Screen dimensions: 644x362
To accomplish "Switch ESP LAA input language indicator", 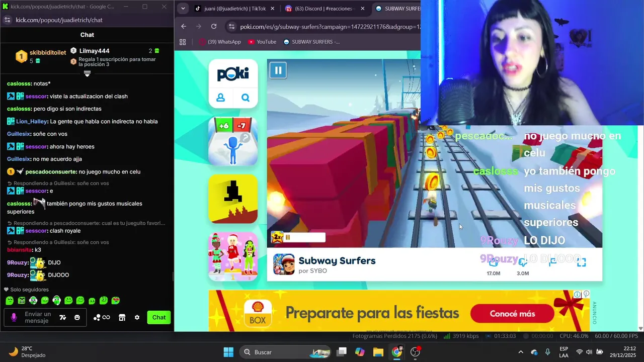I will [x=564, y=352].
